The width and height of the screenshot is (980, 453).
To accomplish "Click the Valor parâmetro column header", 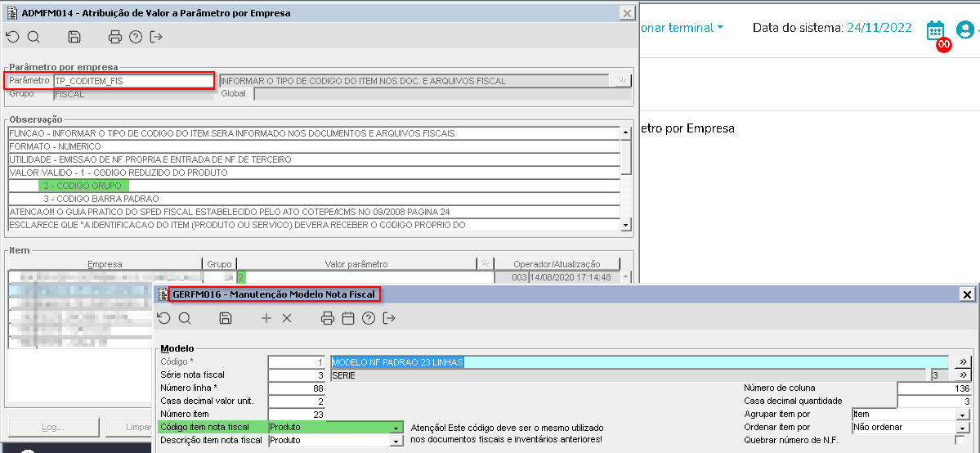I will [x=356, y=264].
